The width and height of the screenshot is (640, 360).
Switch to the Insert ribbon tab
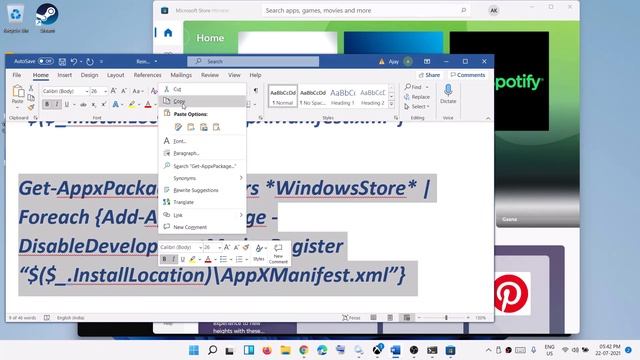click(x=64, y=75)
